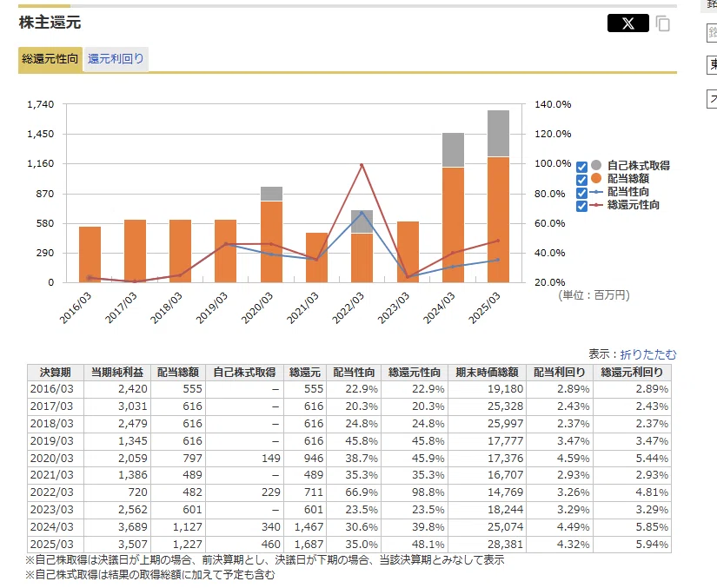Click the 2020/03 gray buyback bar segment

pos(272,194)
